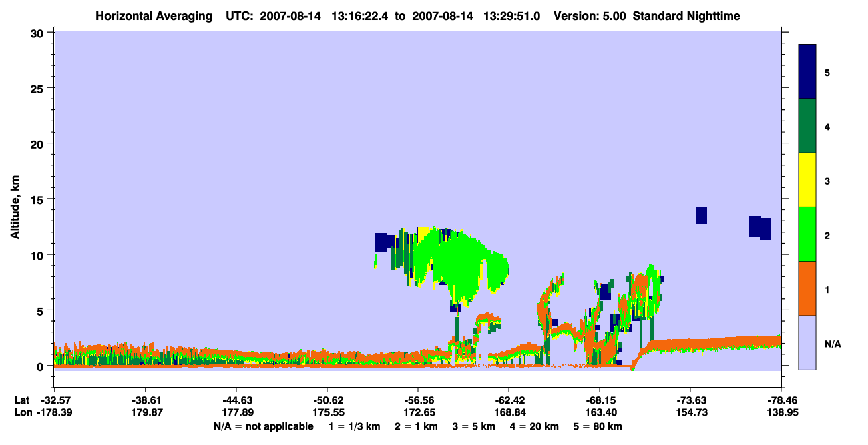Click the latitude value -38.61
This screenshot has height=445, width=868.
tap(145, 400)
